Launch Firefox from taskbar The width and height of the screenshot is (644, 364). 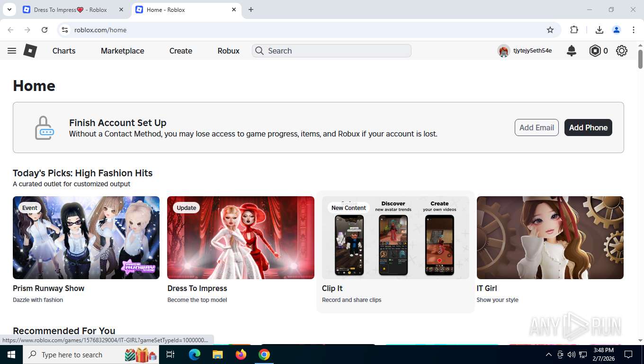pyautogui.click(x=241, y=355)
